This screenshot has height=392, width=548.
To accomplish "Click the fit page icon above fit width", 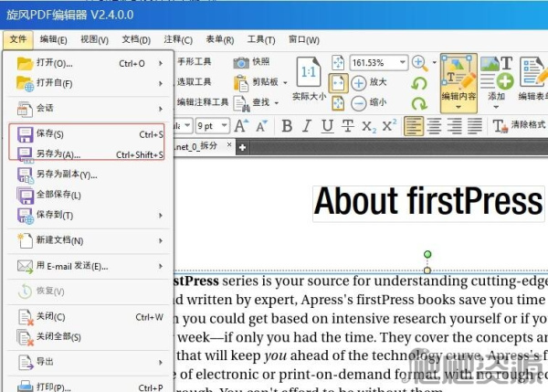I will [338, 63].
